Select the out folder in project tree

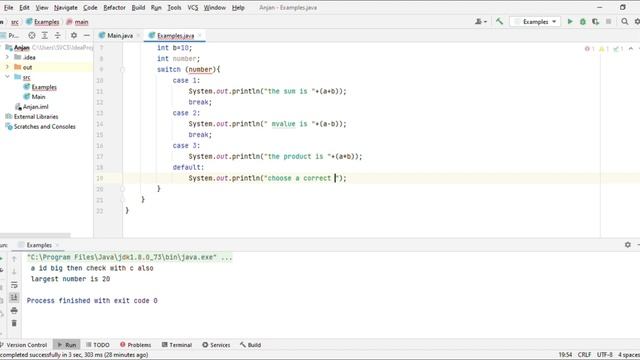[27, 67]
